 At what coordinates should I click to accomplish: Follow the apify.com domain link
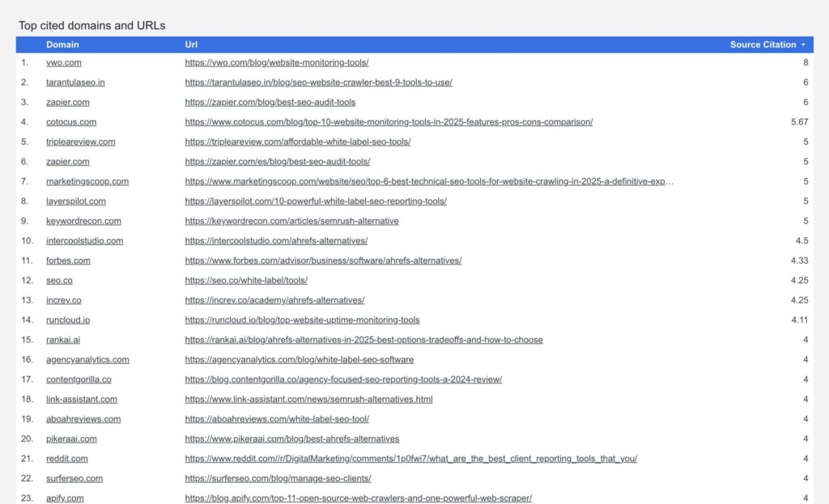tap(65, 498)
